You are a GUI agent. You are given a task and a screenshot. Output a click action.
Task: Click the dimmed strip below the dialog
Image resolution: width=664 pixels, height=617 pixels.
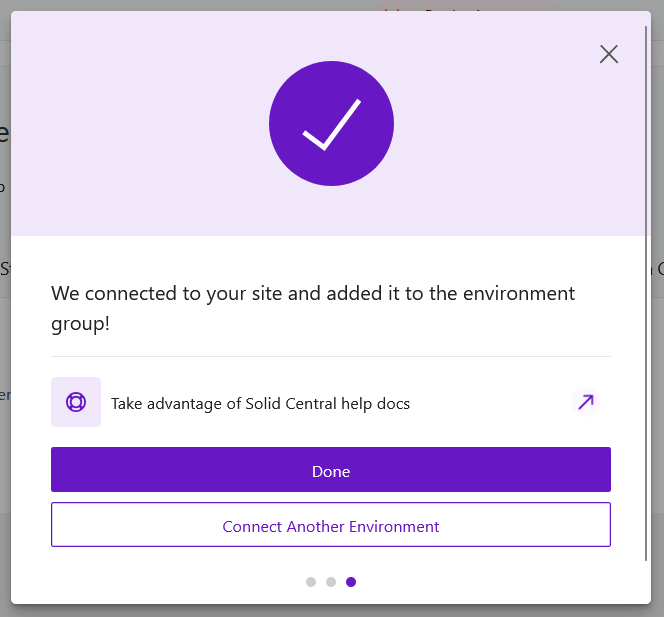(x=331, y=611)
